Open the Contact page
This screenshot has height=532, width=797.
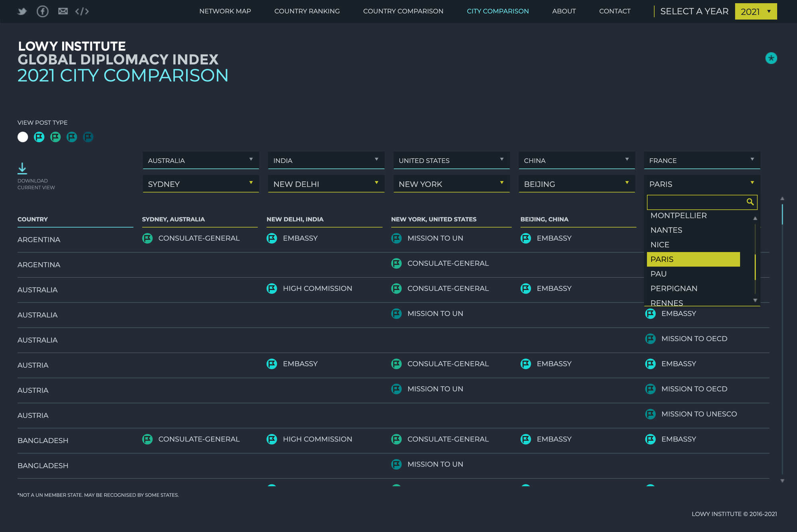point(615,11)
